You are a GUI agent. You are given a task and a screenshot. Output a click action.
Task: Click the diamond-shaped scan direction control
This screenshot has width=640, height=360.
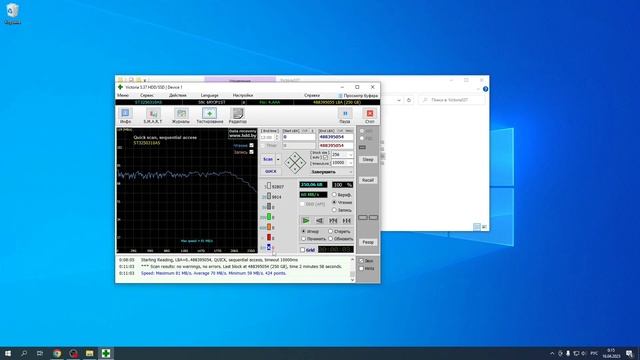click(x=295, y=163)
